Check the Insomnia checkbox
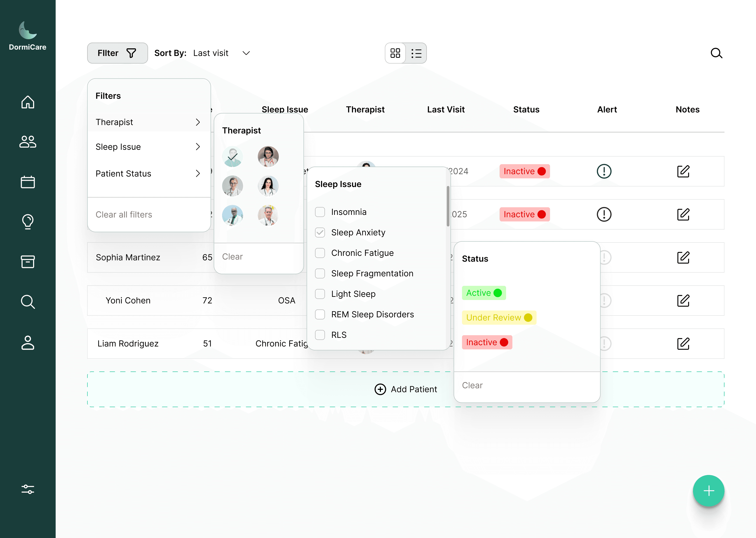756x538 pixels. tap(320, 212)
